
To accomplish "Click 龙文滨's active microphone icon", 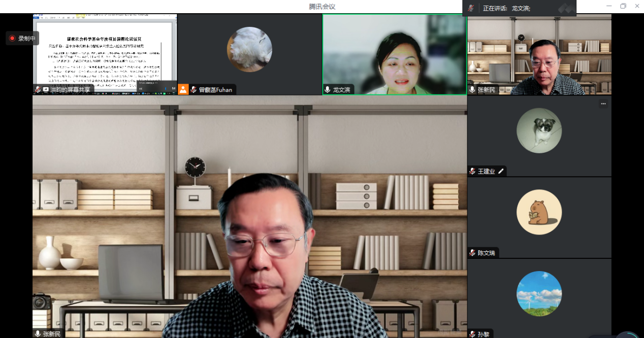I will [x=328, y=89].
